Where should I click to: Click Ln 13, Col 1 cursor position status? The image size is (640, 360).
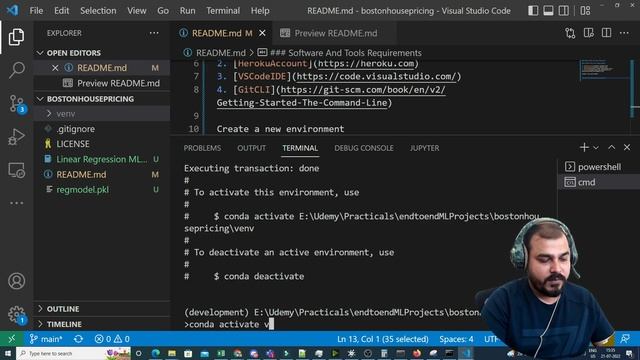click(x=382, y=339)
